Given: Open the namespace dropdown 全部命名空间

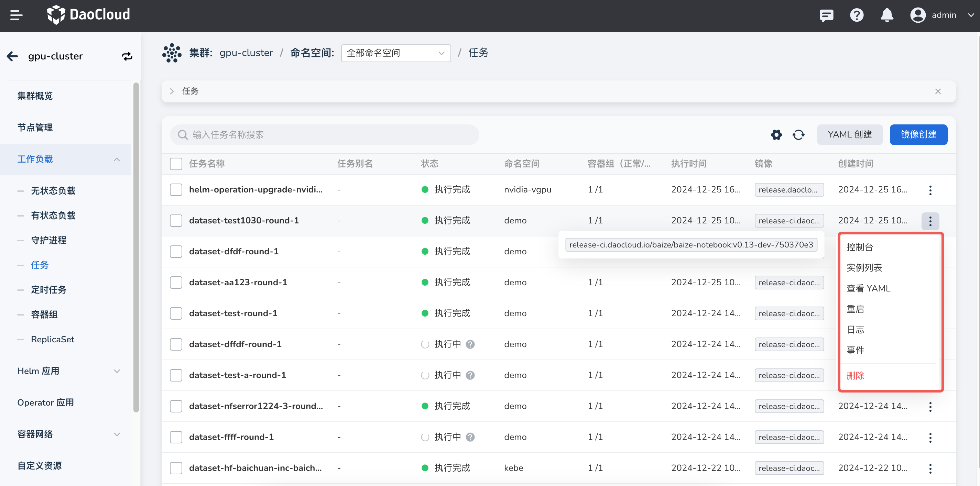Looking at the screenshot, I should click(396, 53).
